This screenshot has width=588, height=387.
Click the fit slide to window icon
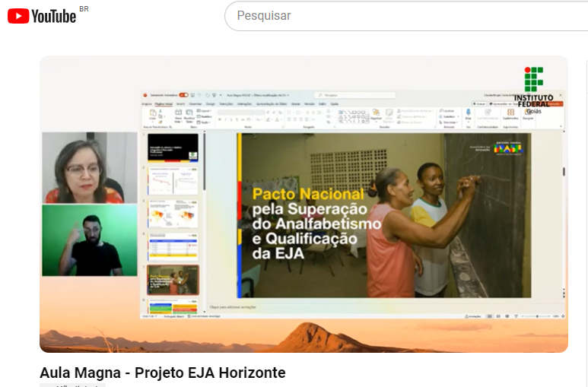pos(562,316)
